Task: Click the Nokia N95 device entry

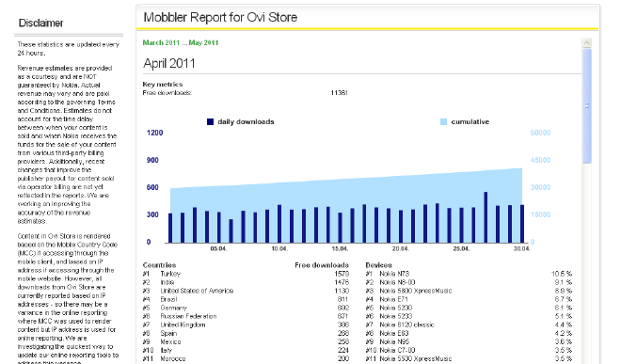Action: pyautogui.click(x=394, y=341)
